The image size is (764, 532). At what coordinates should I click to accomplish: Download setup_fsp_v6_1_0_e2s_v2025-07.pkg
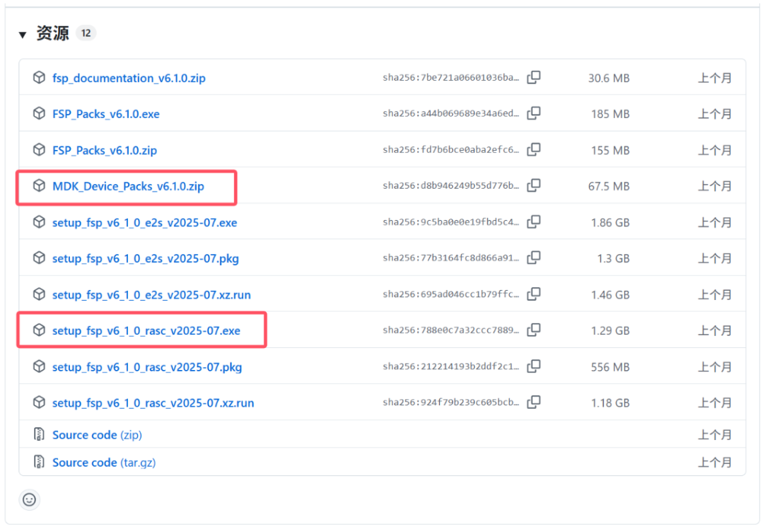[x=145, y=258]
